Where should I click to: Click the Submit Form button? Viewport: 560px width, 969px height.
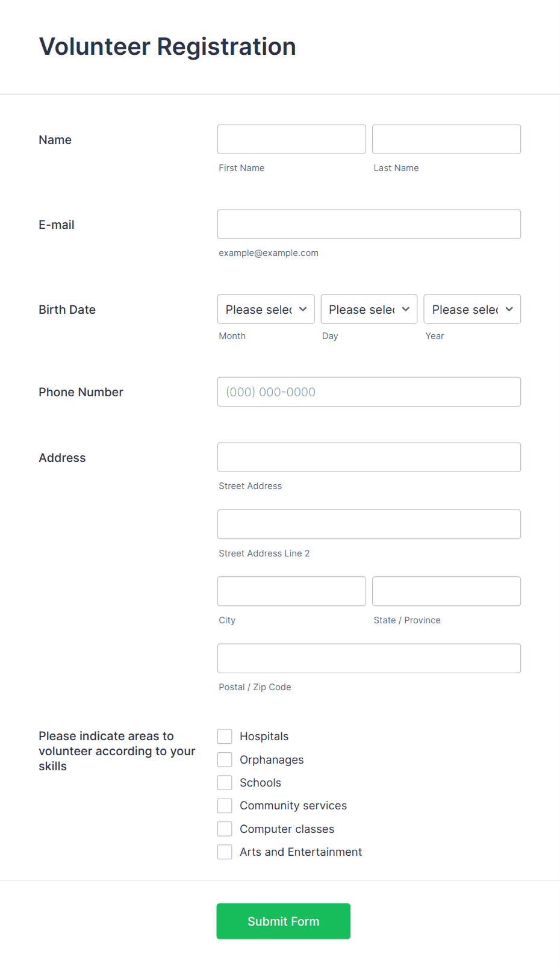[x=283, y=921]
